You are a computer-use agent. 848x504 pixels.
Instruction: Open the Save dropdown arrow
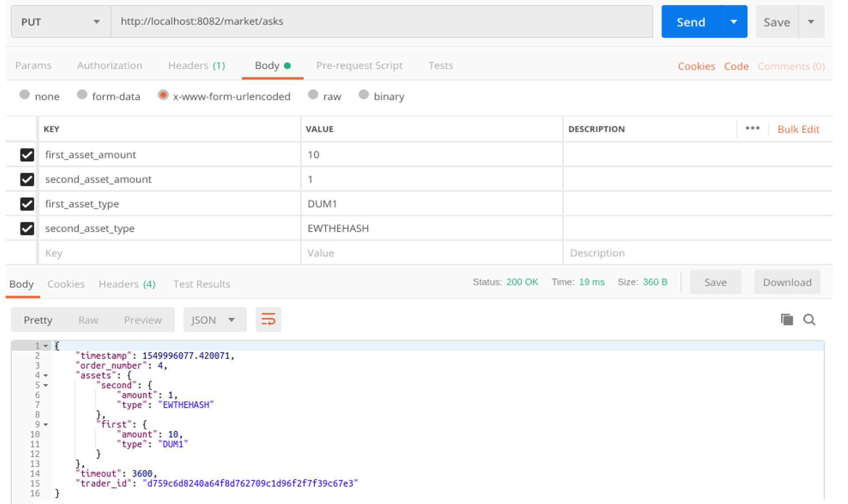point(811,22)
